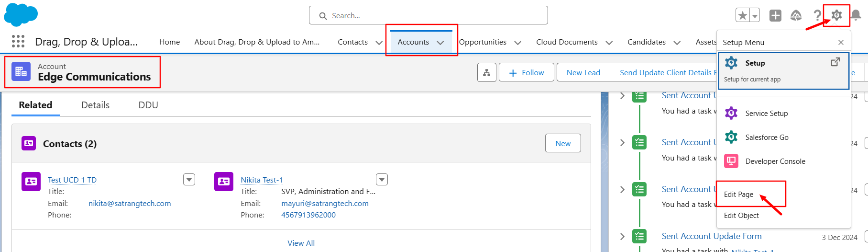Open About Drag, Drop & Upload tab
868x252 pixels.
[x=257, y=42]
